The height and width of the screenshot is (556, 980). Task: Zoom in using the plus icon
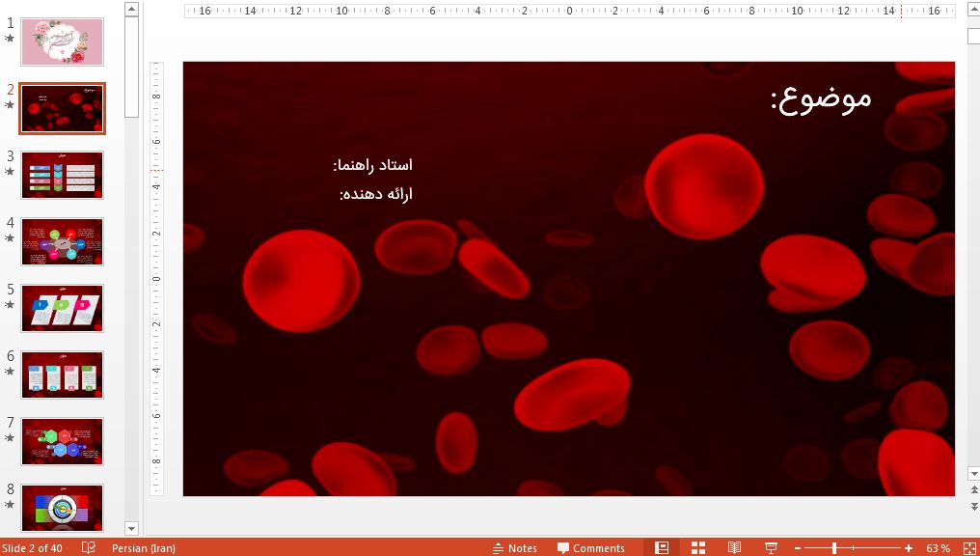click(907, 547)
